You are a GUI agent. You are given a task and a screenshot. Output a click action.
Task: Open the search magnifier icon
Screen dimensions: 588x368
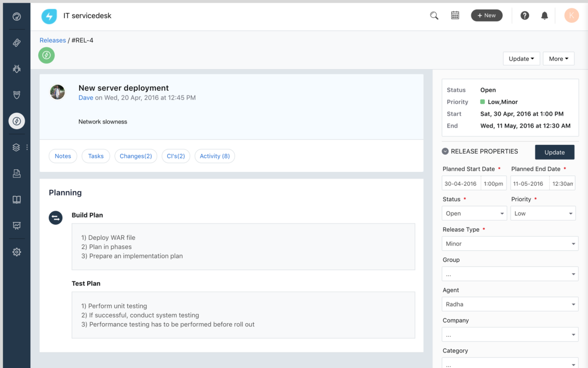pos(434,15)
